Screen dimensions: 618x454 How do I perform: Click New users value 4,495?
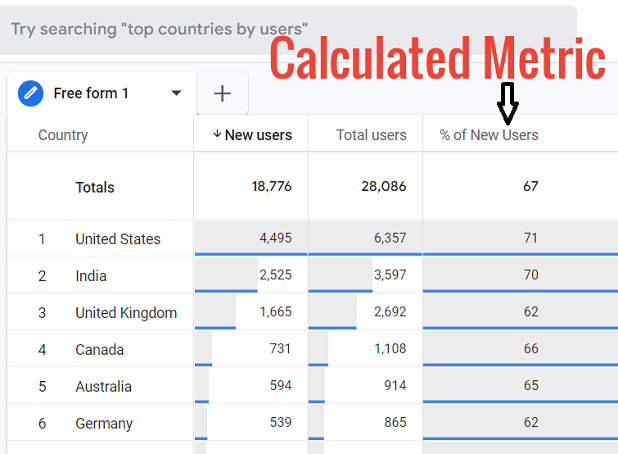click(x=275, y=238)
